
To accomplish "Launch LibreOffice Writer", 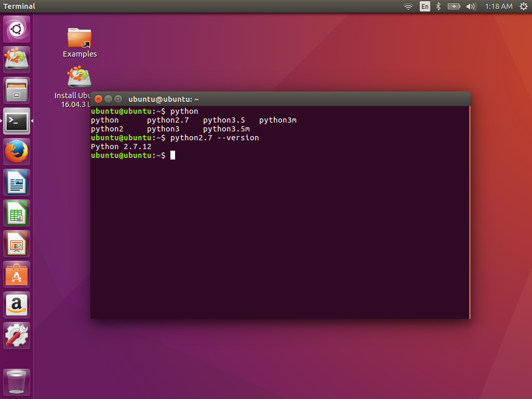I will click(x=16, y=182).
